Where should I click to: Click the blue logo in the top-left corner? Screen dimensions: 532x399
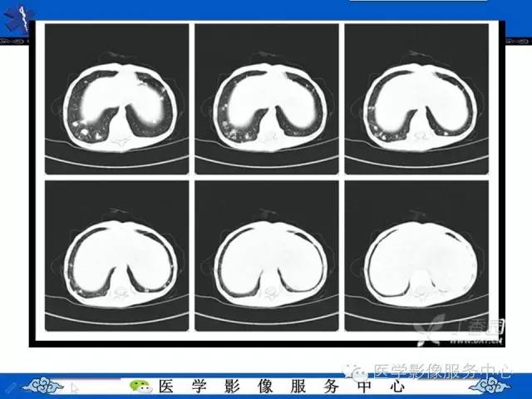(x=17, y=19)
